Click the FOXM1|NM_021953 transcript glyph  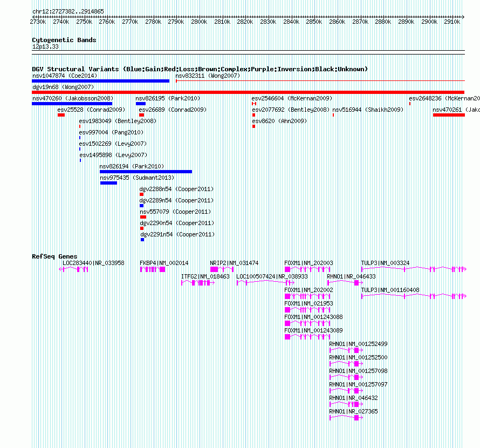pos(307,310)
